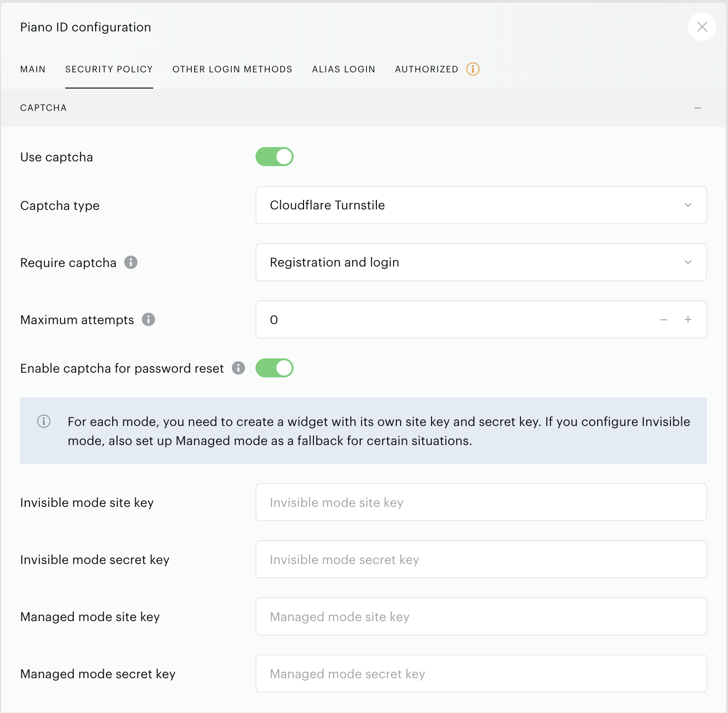The image size is (728, 713).
Task: Switch to the MAIN tab
Action: pyautogui.click(x=33, y=69)
